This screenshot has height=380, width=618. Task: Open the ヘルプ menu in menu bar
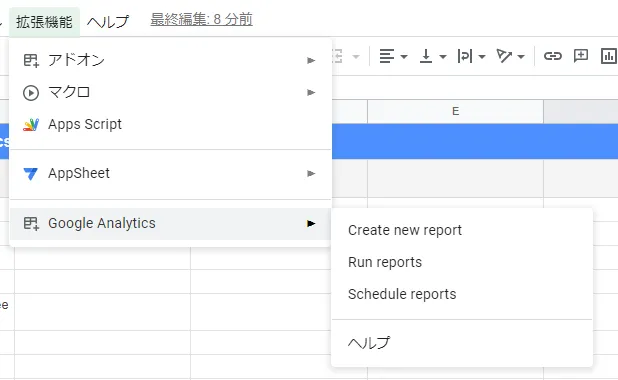[108, 22]
